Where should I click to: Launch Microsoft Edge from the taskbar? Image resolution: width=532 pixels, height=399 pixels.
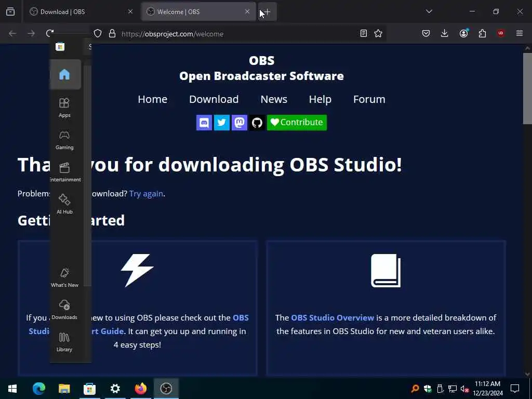coord(38,388)
